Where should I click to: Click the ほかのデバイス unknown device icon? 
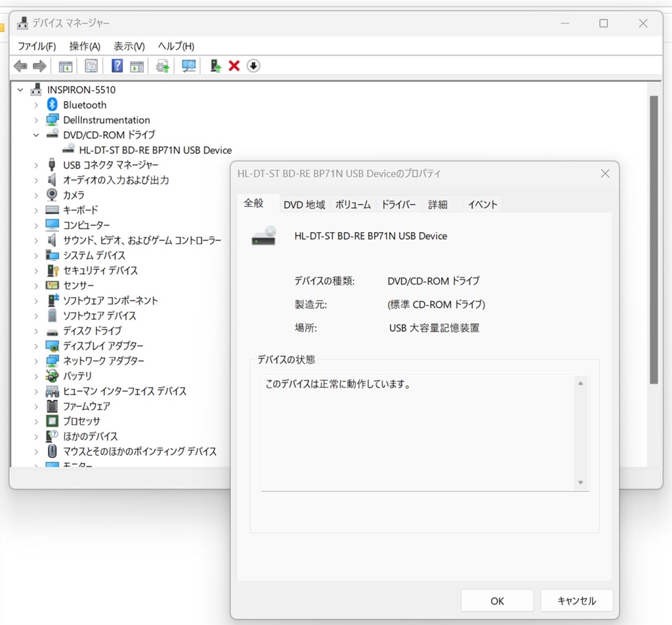[52, 436]
